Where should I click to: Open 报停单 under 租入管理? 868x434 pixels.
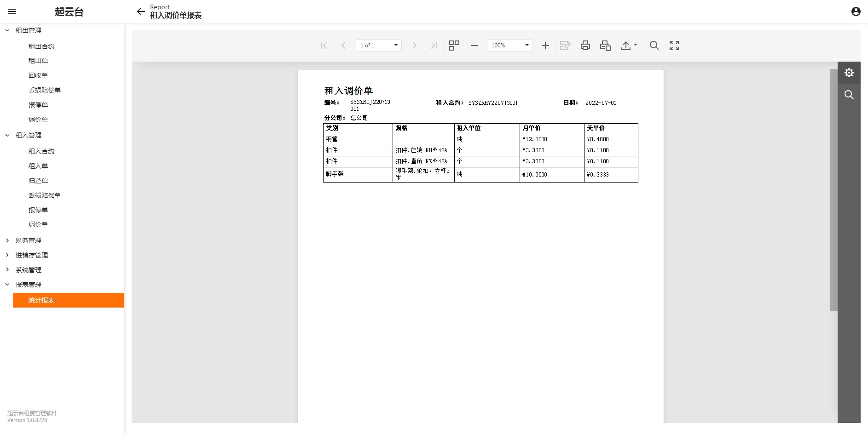pos(38,210)
